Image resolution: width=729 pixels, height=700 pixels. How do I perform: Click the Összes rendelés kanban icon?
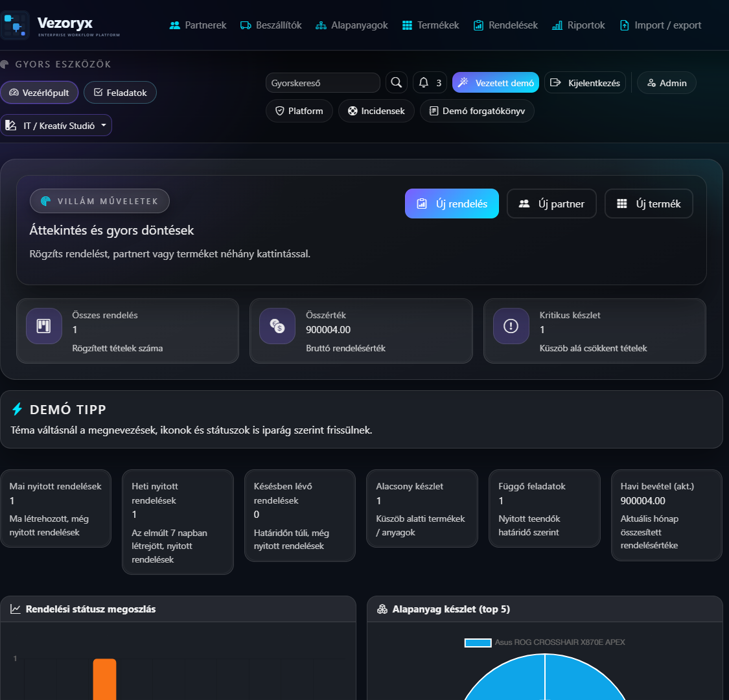[x=43, y=325]
